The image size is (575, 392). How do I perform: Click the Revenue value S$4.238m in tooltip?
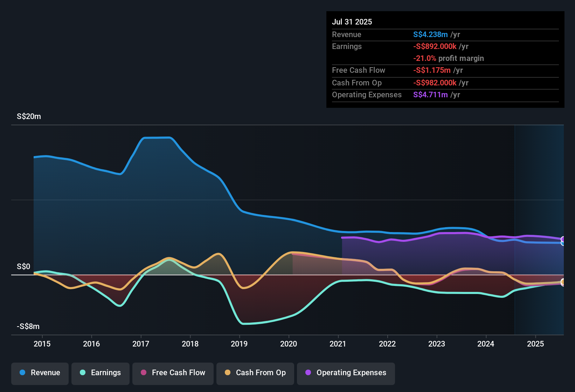click(x=430, y=34)
